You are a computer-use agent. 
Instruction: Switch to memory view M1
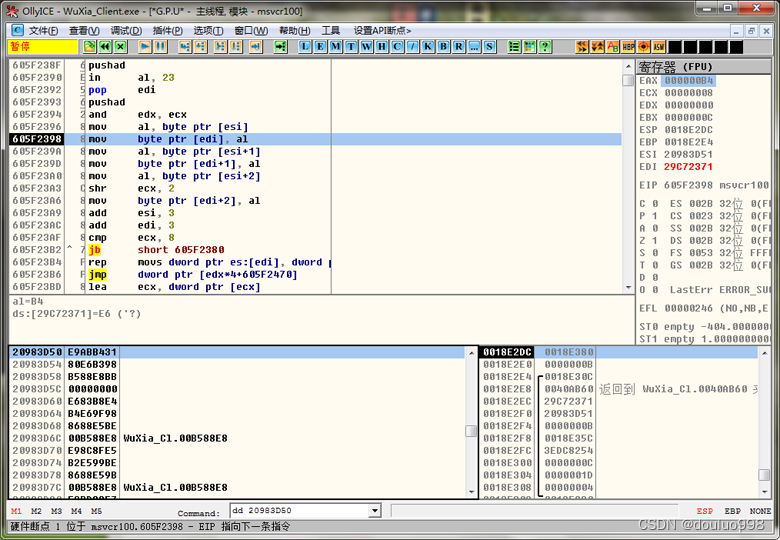point(16,511)
